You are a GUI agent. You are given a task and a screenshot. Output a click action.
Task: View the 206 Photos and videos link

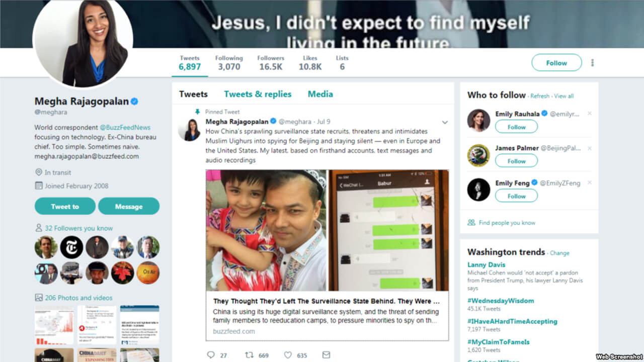78,298
